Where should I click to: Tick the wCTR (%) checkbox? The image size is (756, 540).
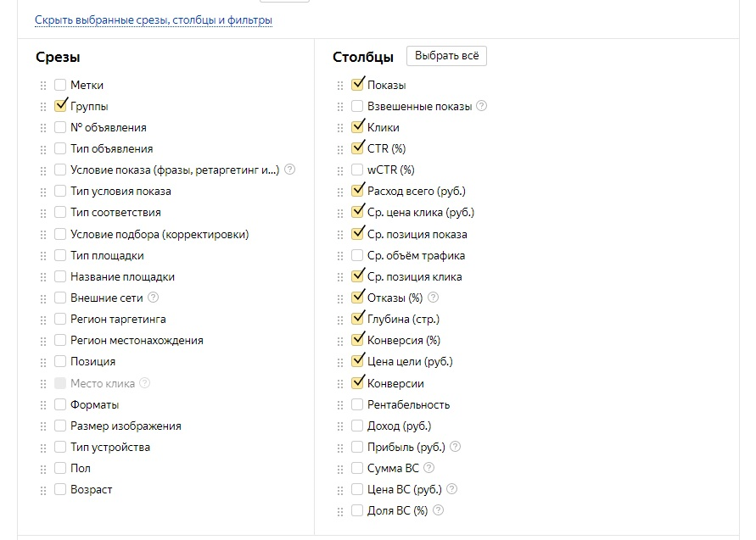pyautogui.click(x=357, y=170)
